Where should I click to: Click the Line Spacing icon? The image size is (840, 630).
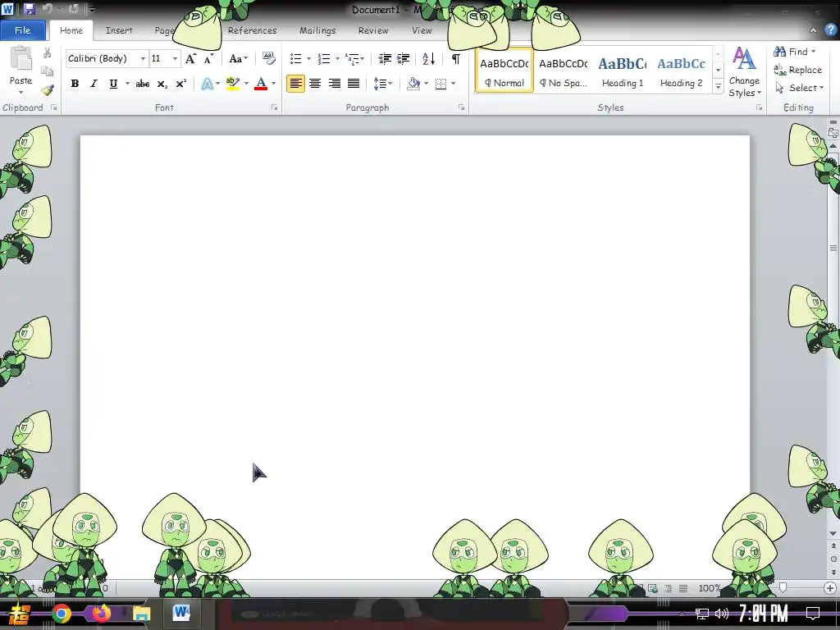tap(380, 84)
